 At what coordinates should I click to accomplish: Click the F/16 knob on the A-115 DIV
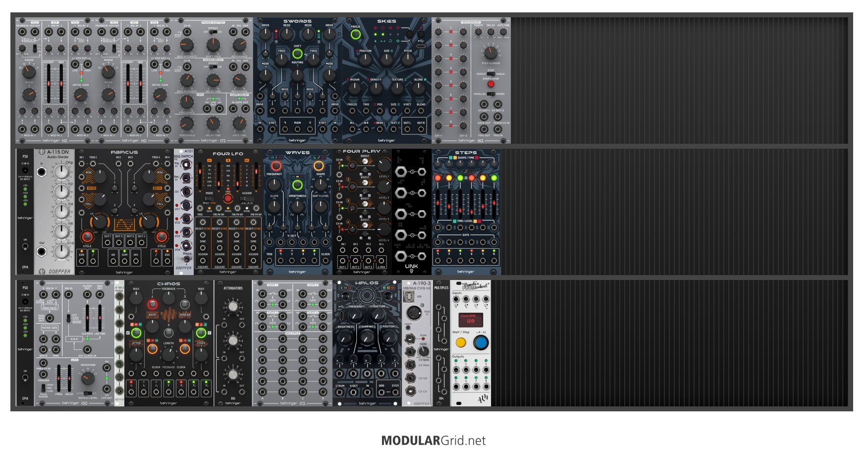point(61,251)
